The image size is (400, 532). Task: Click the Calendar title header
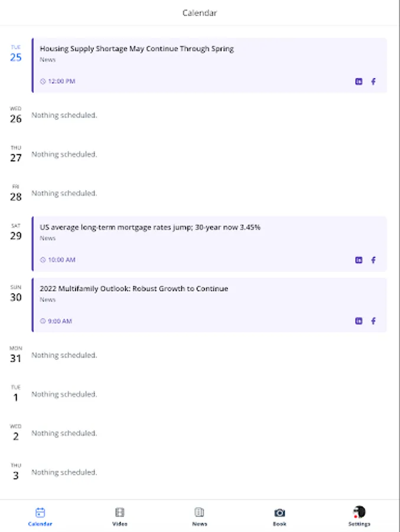(200, 12)
